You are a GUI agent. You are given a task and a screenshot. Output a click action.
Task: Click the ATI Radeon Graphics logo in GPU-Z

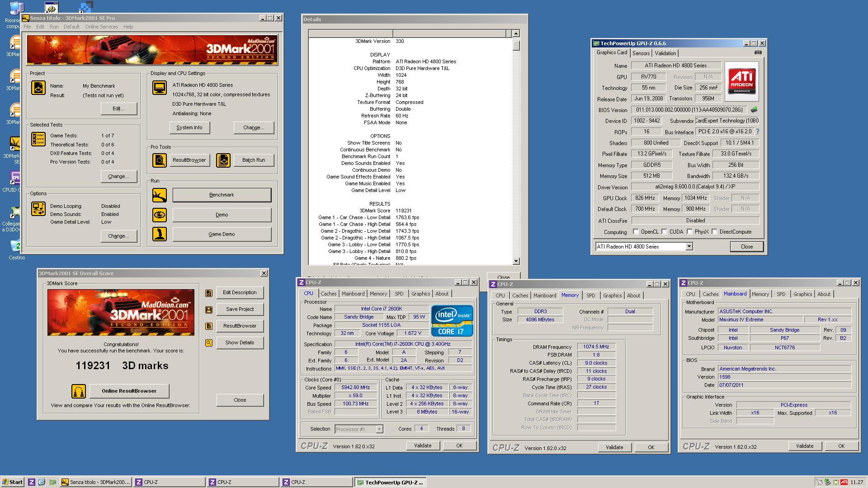[x=742, y=81]
